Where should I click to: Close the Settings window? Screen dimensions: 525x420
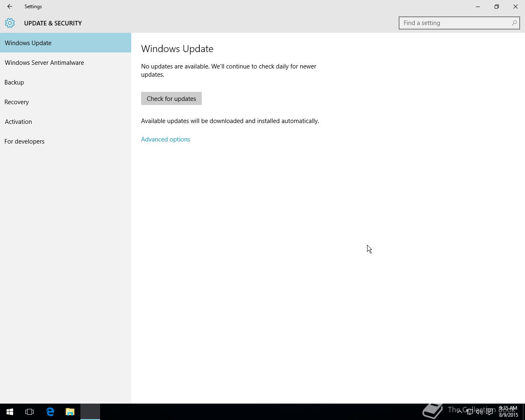516,7
